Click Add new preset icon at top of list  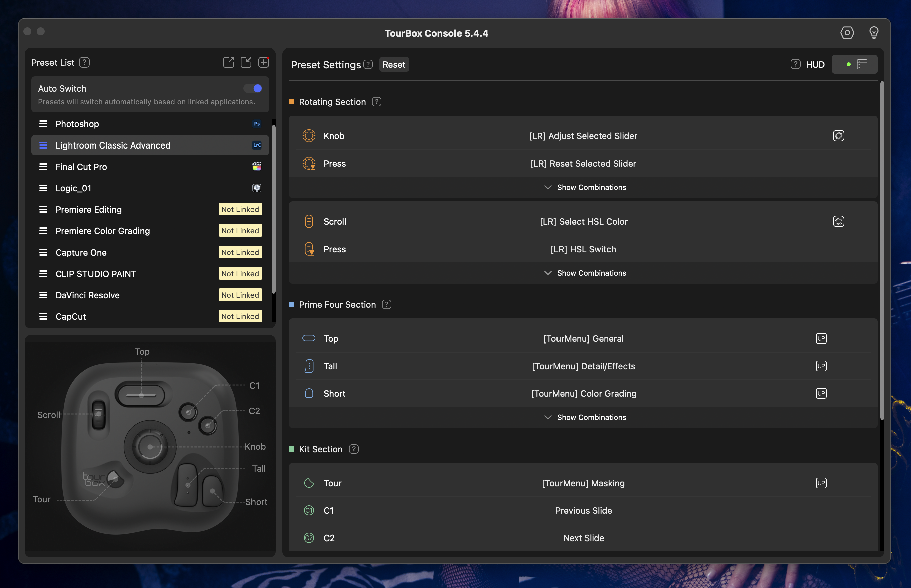point(264,61)
